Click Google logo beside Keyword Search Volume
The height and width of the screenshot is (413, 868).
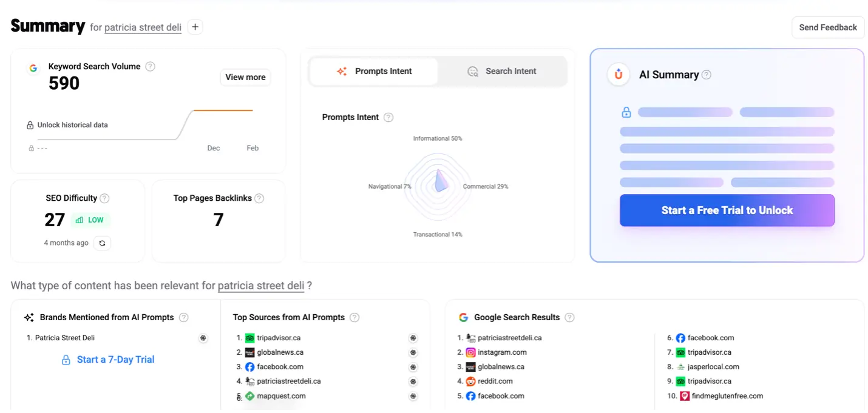(33, 68)
